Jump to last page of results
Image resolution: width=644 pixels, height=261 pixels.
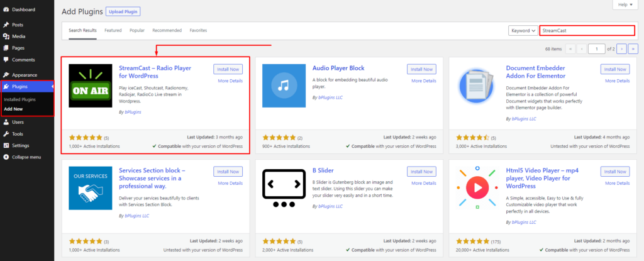pyautogui.click(x=633, y=49)
